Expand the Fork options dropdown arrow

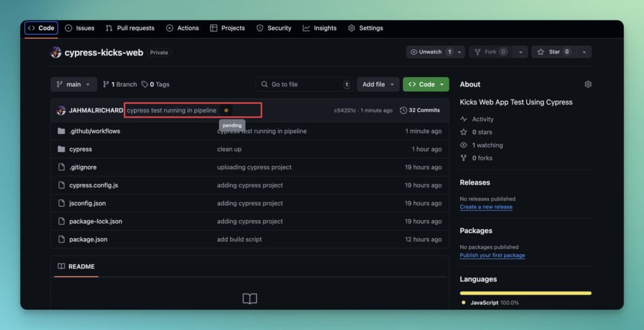coord(520,52)
